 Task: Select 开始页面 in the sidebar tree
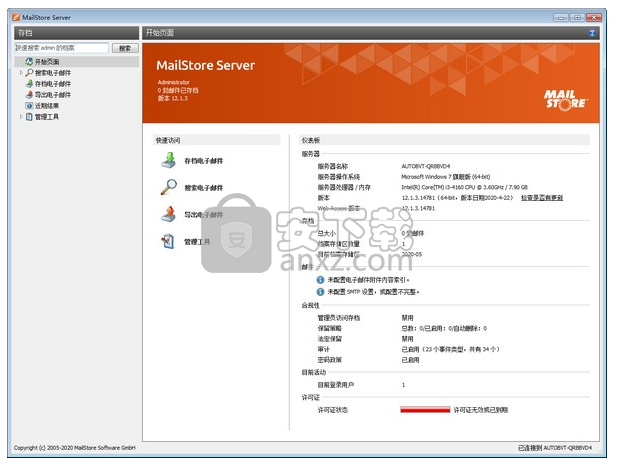(x=47, y=61)
